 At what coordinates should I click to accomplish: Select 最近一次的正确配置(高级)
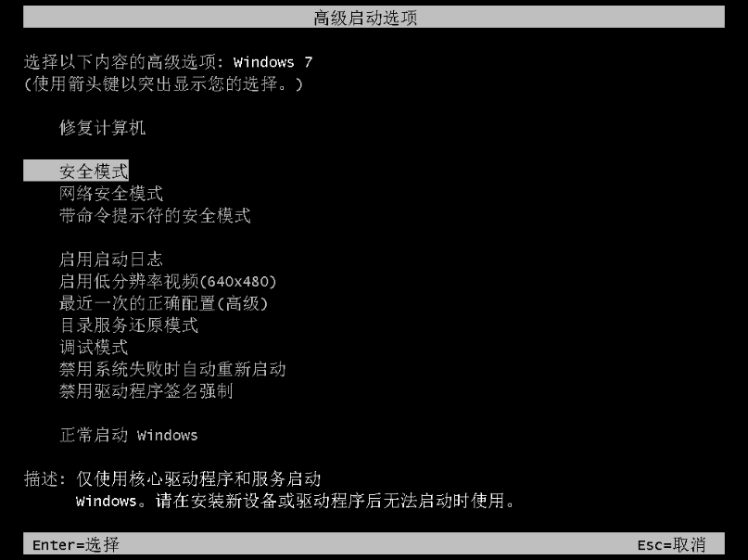(163, 303)
